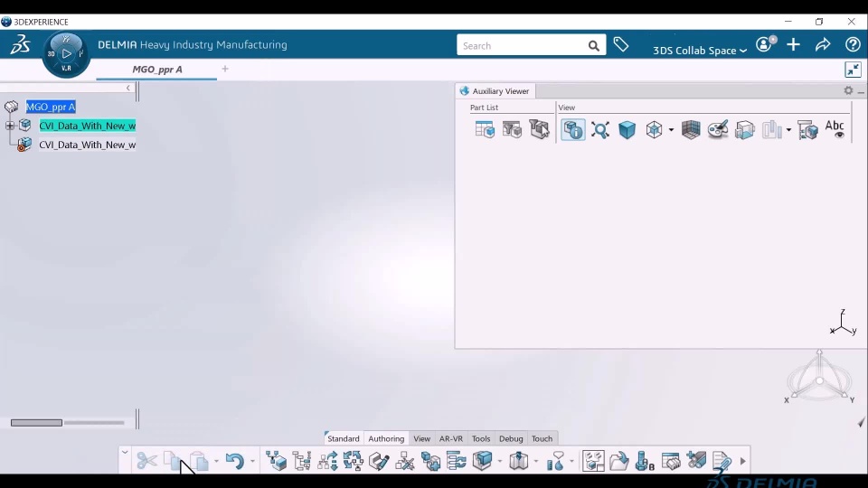
Task: Open dropdown beside the funnel droplet icon
Action: coord(571,461)
